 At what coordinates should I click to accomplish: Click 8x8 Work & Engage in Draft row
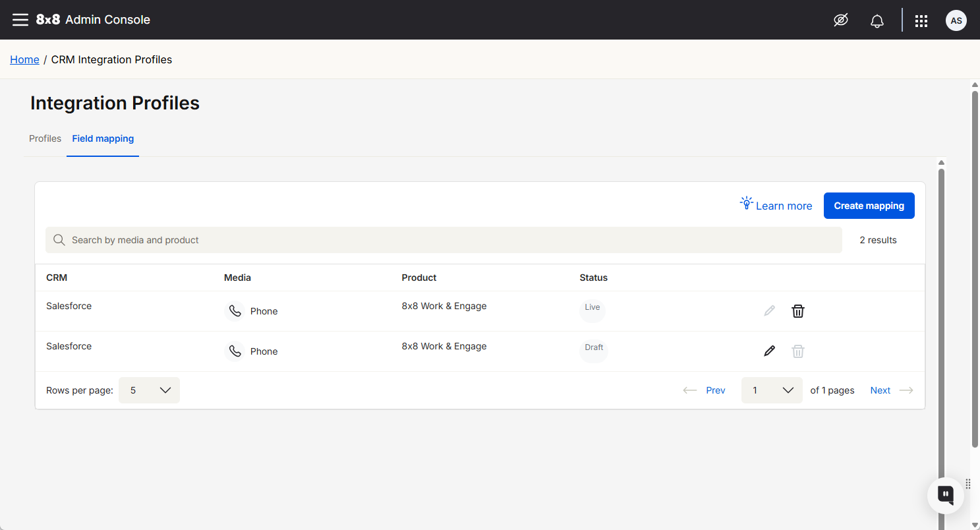click(444, 346)
